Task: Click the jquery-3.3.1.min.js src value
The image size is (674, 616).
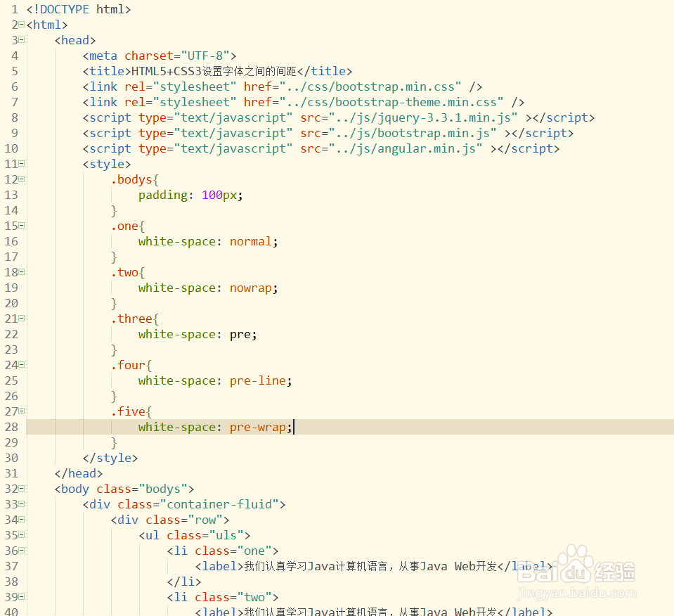Action: [x=423, y=118]
